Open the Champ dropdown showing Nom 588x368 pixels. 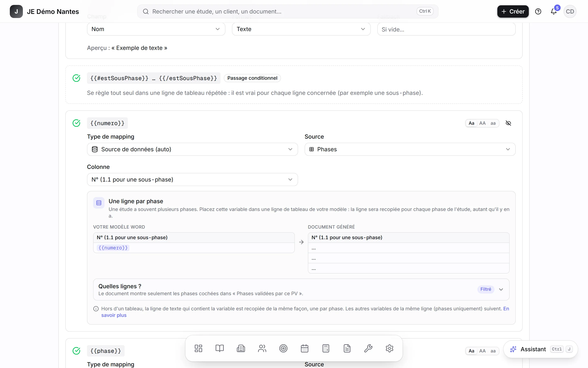pyautogui.click(x=156, y=29)
